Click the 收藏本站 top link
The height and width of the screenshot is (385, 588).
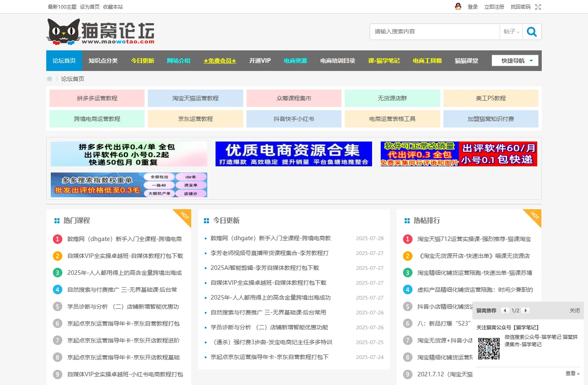(113, 7)
